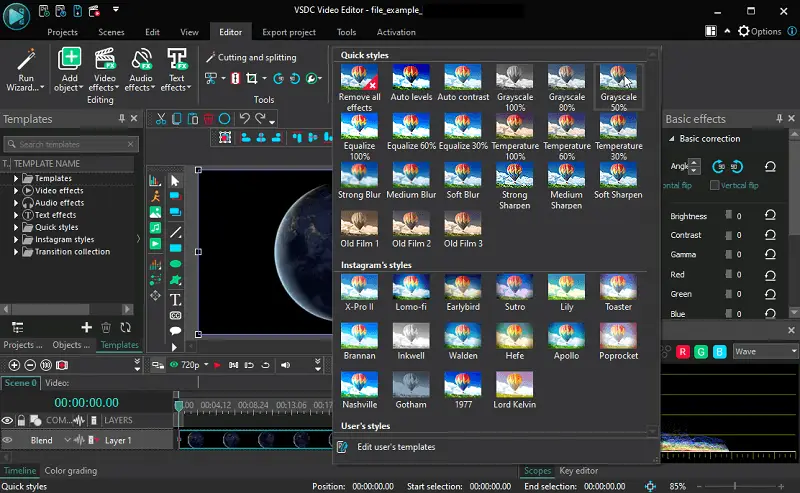Toggle visibility eye on COM layers header row
Viewport: 800px width, 493px height.
click(7, 421)
